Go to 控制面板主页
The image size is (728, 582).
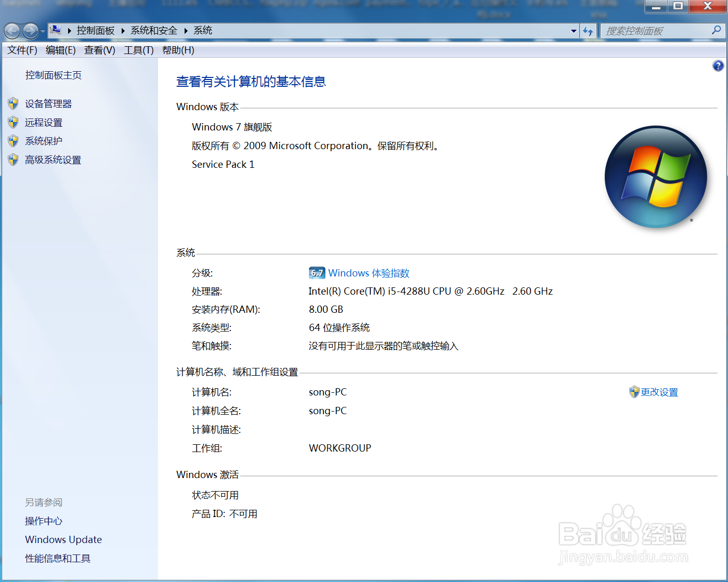pos(53,75)
